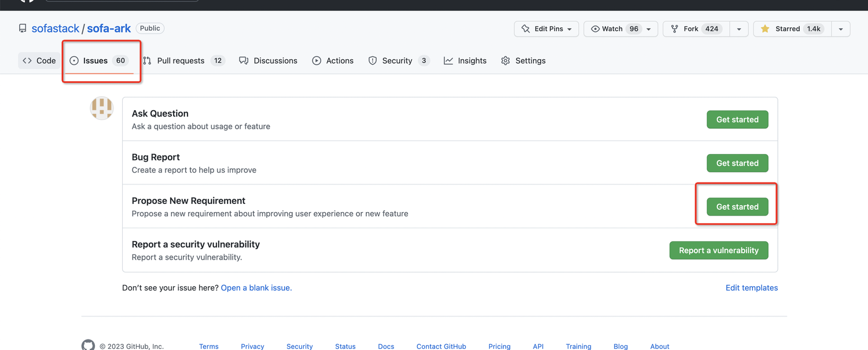
Task: Open the Code tab
Action: (39, 60)
